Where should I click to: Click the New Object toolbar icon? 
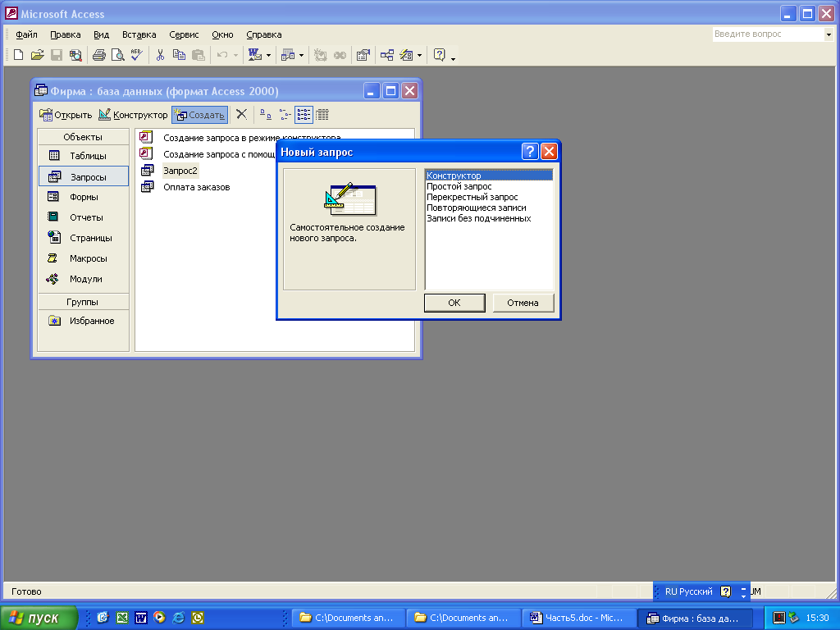point(407,55)
